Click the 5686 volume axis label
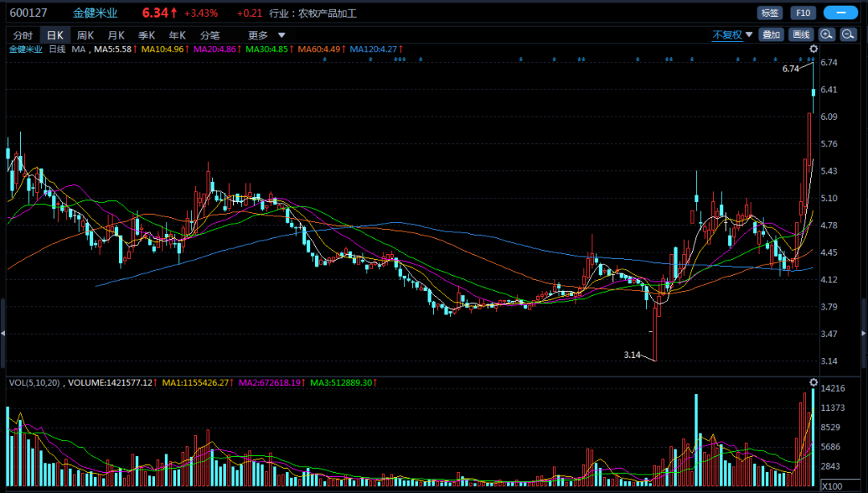Viewport: 868px width, 493px height. coord(830,446)
